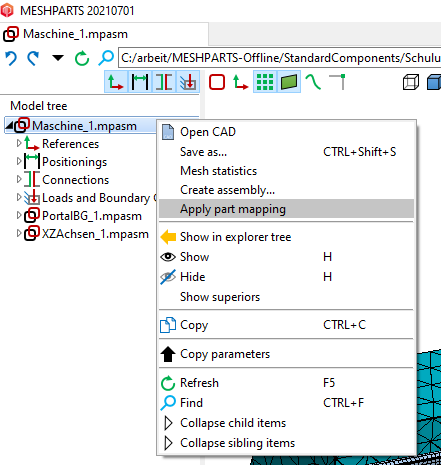The image size is (441, 465).
Task: Click the magnifier search icon in toolbar
Action: (106, 58)
